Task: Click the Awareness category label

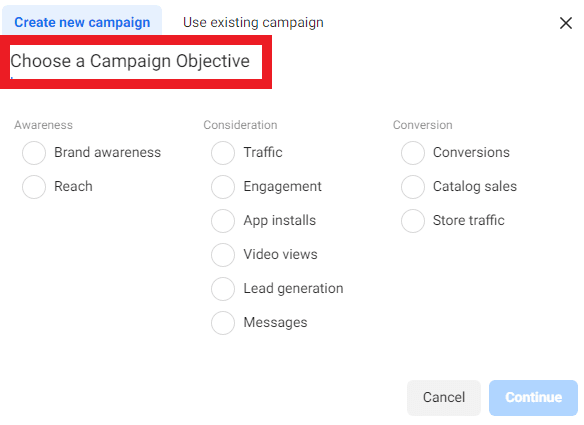Action: pos(44,125)
